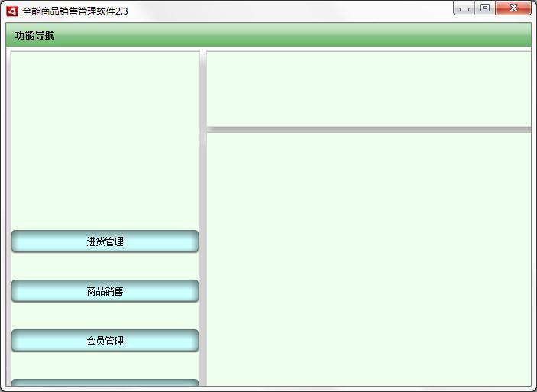The height and width of the screenshot is (392, 537).
Task: Close the sales management software window
Action: click(513, 8)
